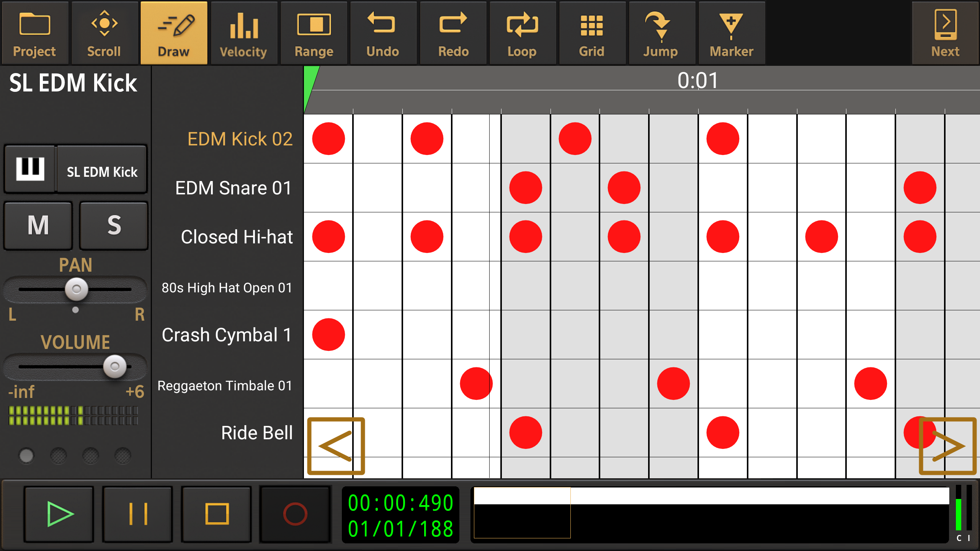Image resolution: width=980 pixels, height=551 pixels.
Task: Open the piano keyboard instrument icon
Action: (30, 169)
